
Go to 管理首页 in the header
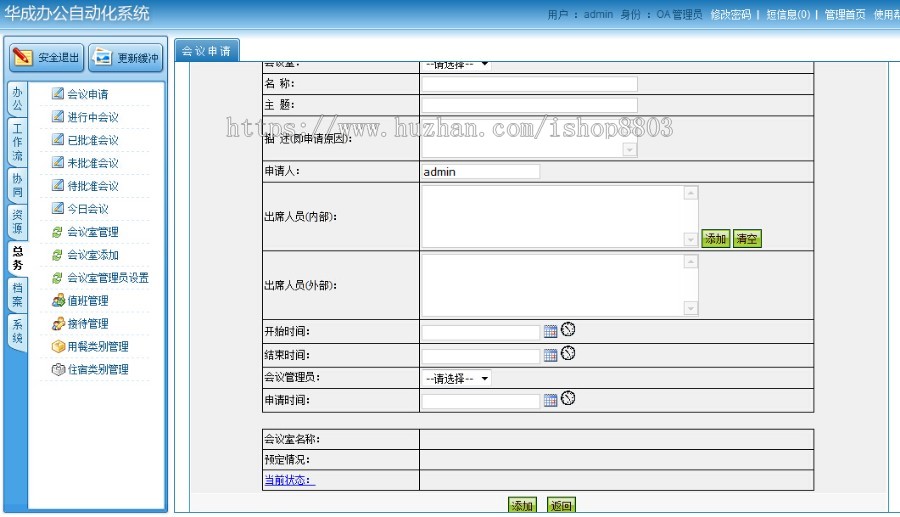[844, 14]
